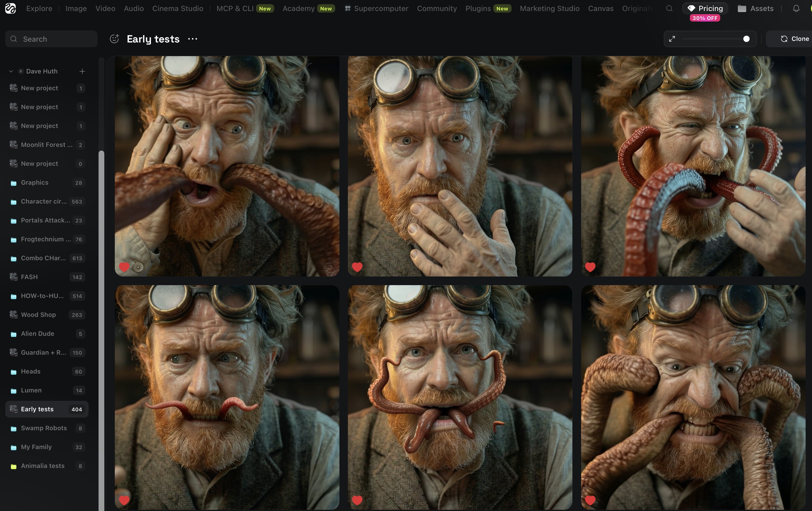Unlike the first tentacle-mouth image heart
Screen dimensions: 812x511
click(x=124, y=267)
